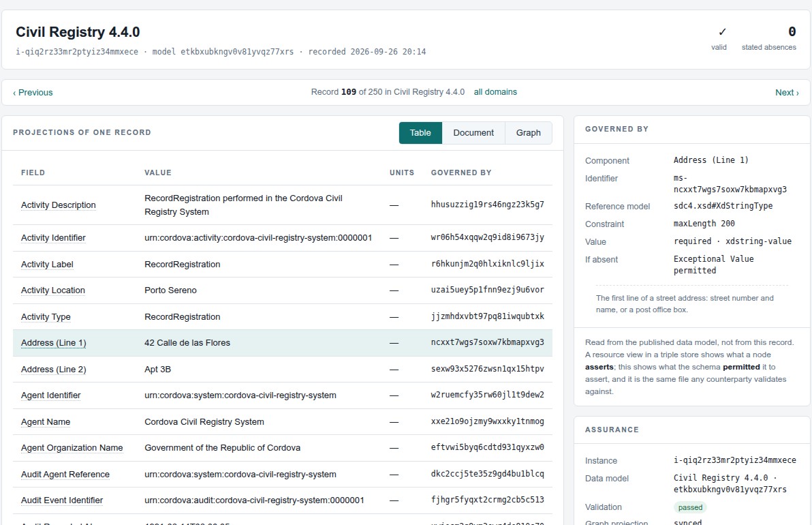This screenshot has height=525, width=812.
Task: Click the governed-by id uzai5uey5p1fnn9ezj9u6vor
Action: coord(487,290)
